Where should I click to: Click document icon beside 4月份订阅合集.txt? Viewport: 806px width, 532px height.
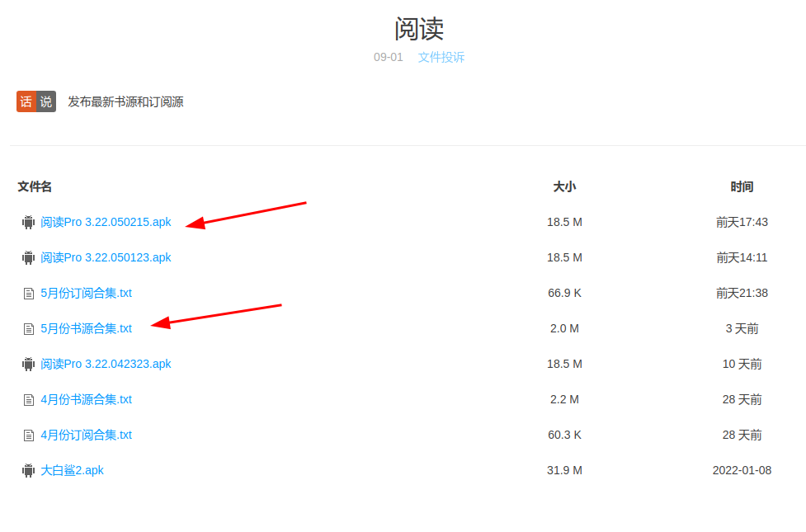(x=29, y=435)
